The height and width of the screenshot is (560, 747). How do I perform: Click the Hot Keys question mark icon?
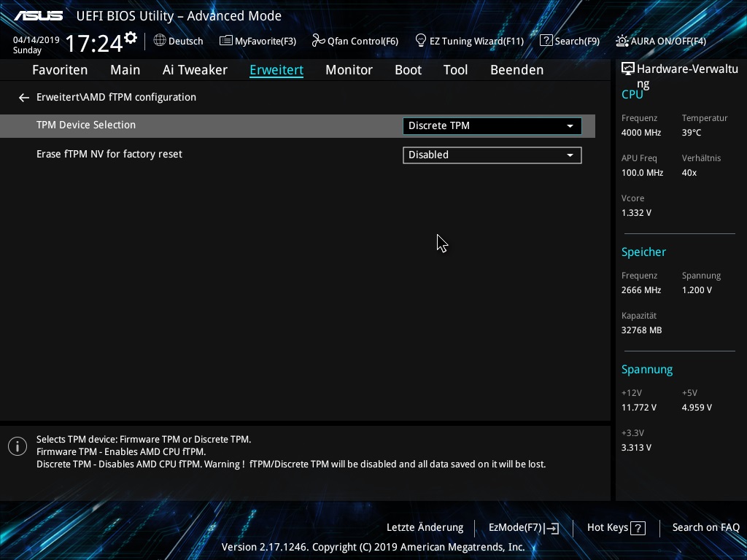(x=638, y=528)
